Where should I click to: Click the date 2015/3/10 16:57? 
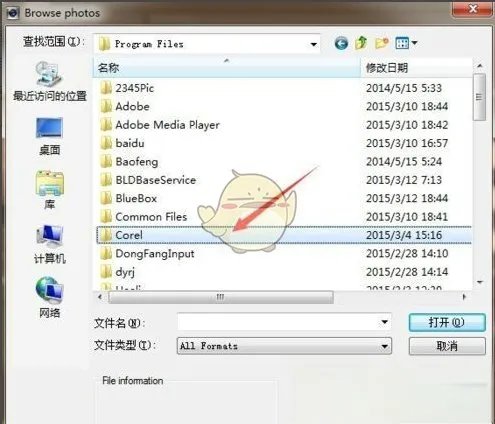coord(407,143)
